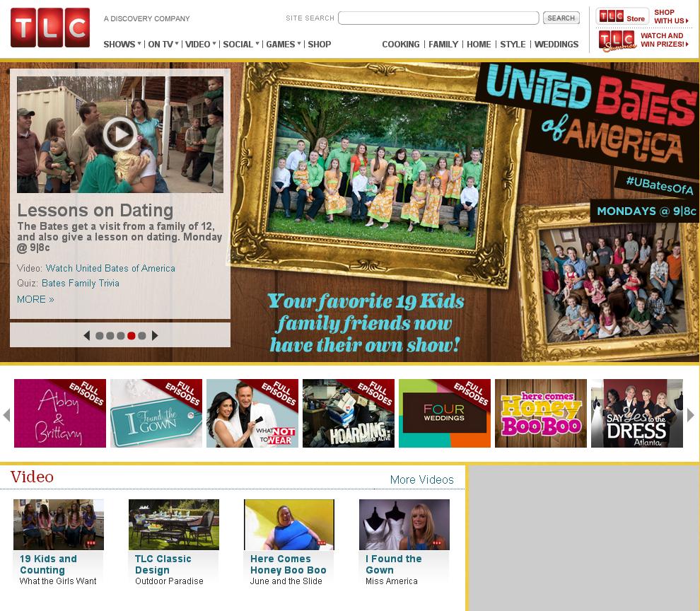Expand the SOCIAL dropdown menu

click(x=241, y=45)
